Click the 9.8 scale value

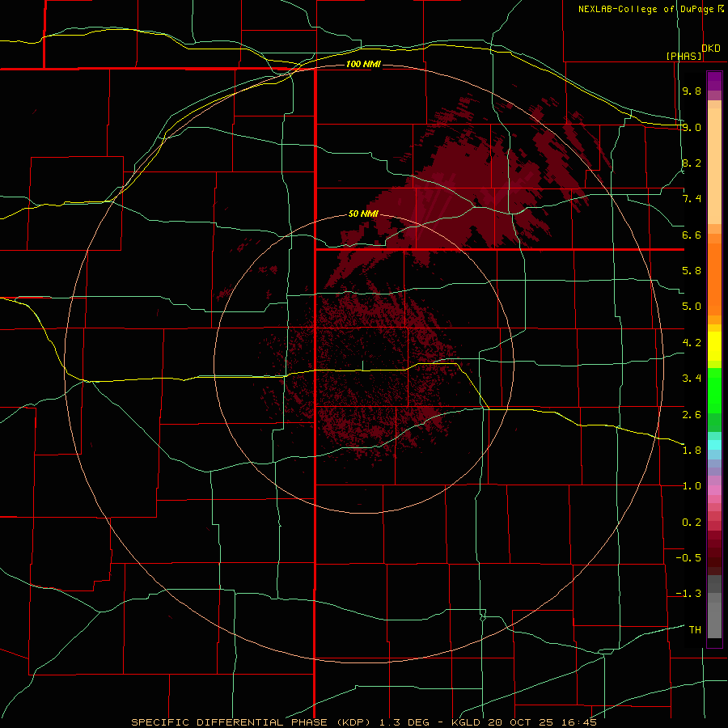[x=691, y=91]
